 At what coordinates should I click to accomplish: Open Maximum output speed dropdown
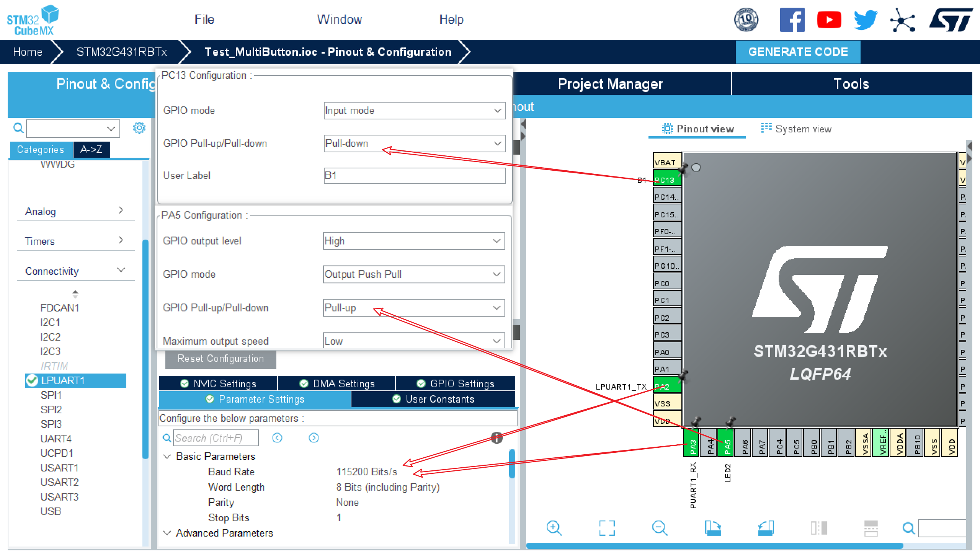click(414, 341)
